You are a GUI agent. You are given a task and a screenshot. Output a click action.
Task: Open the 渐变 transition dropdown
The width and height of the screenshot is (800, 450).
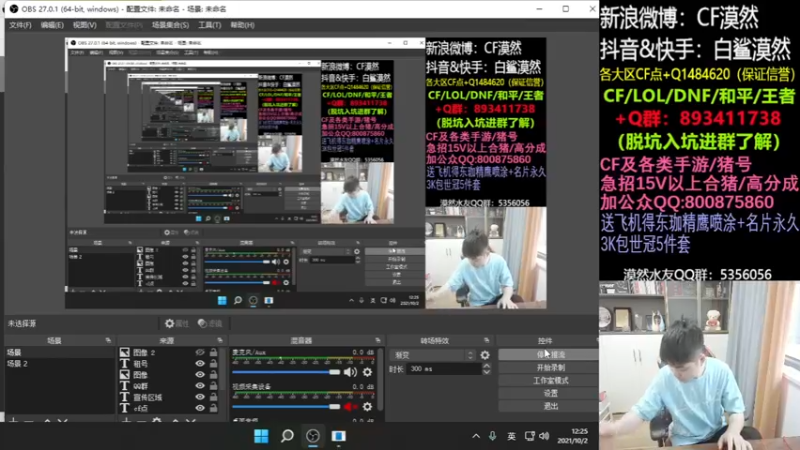(433, 355)
